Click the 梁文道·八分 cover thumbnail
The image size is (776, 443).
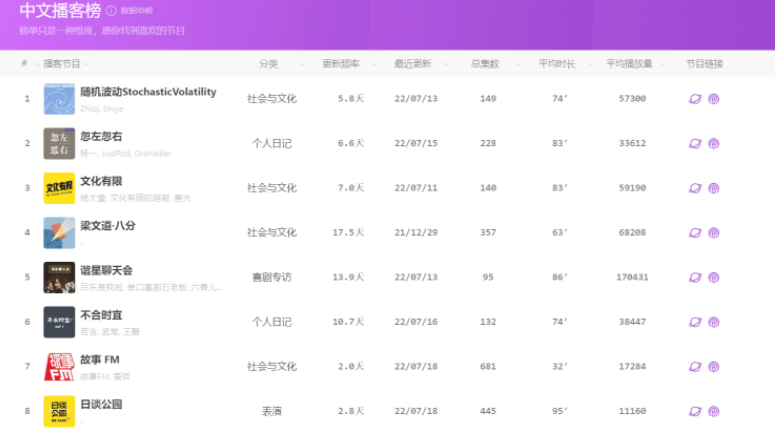pos(59,233)
